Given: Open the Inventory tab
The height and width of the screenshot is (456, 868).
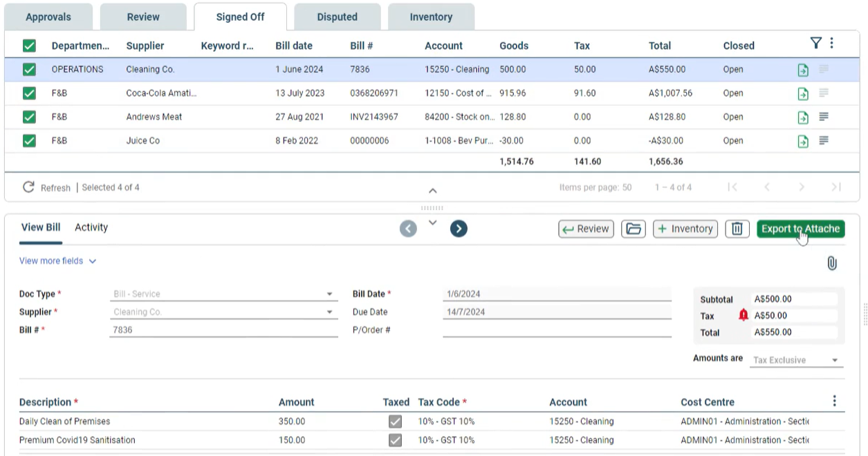Looking at the screenshot, I should pyautogui.click(x=431, y=17).
